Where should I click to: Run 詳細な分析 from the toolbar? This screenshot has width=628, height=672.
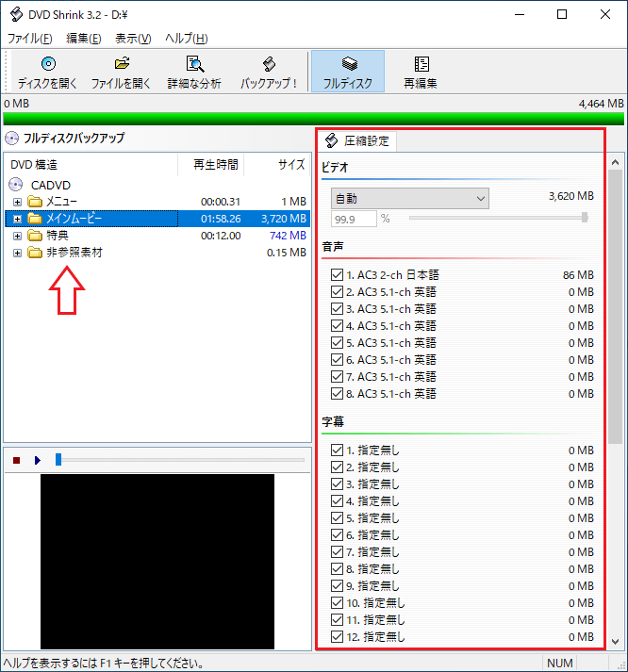194,65
